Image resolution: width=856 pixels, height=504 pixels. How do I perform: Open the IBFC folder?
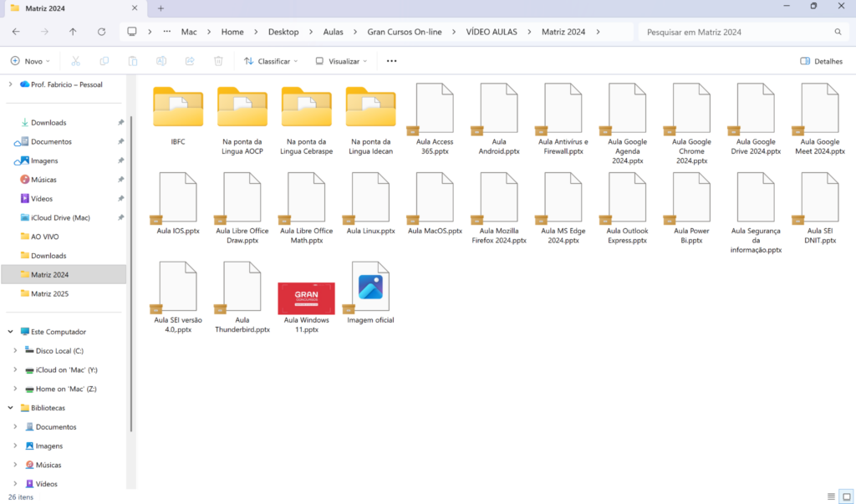coord(178,116)
